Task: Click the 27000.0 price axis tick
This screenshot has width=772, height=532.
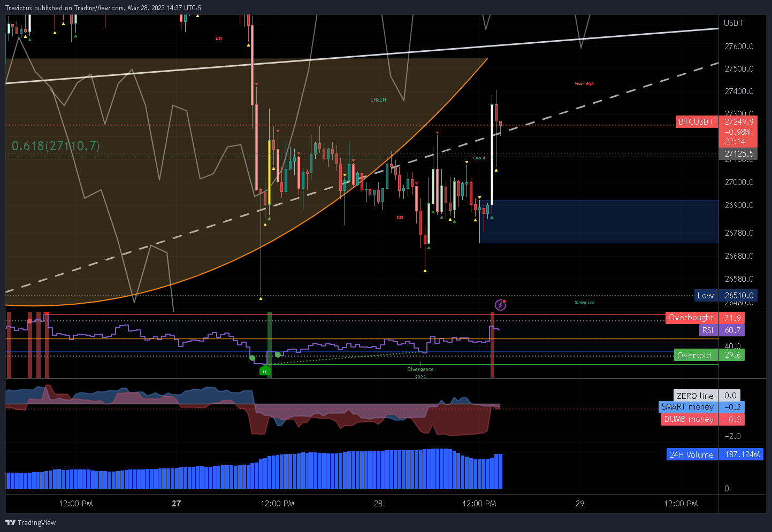Action: pos(739,182)
